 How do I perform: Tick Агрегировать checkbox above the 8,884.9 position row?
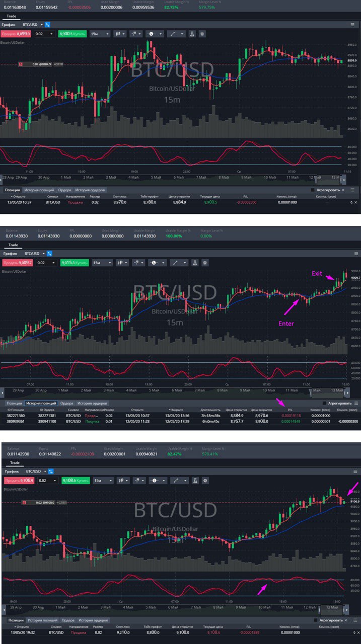[313, 190]
